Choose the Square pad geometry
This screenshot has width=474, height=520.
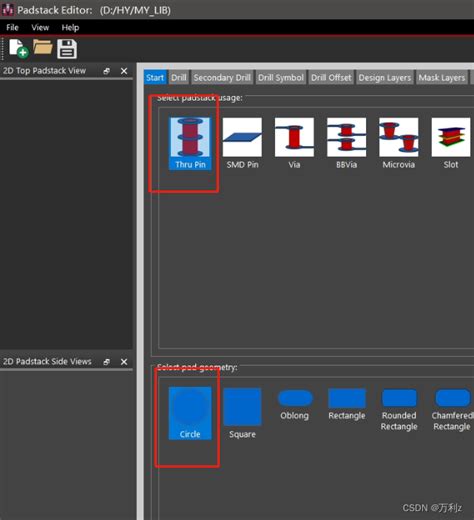click(242, 413)
